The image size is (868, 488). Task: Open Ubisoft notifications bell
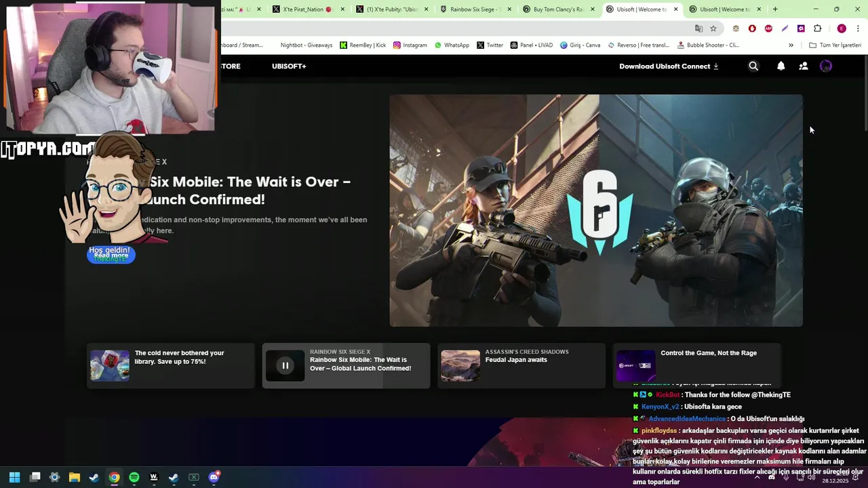[x=781, y=66]
